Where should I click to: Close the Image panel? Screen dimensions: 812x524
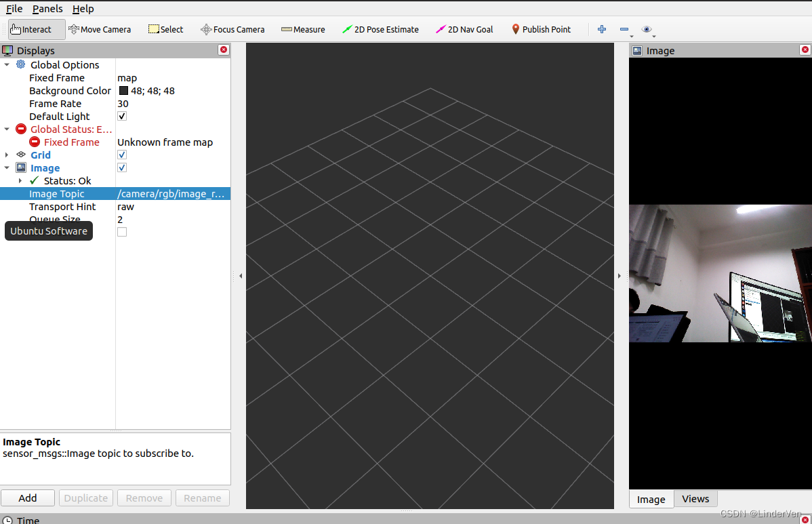[x=805, y=49]
